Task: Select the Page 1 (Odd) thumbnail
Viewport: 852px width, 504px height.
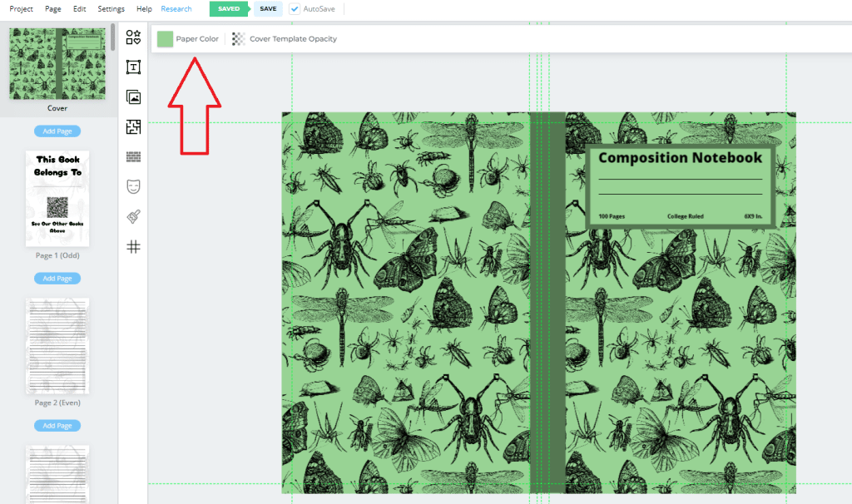Action: tap(57, 198)
